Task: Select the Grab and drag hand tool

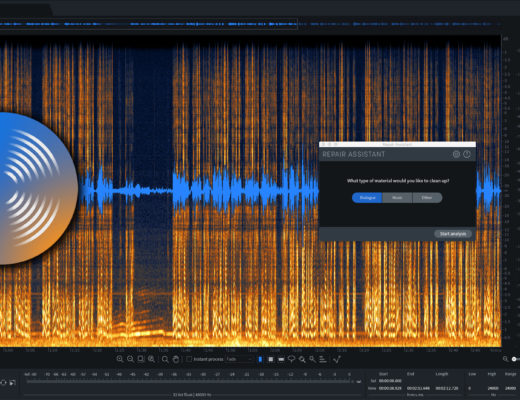Action: click(x=176, y=359)
